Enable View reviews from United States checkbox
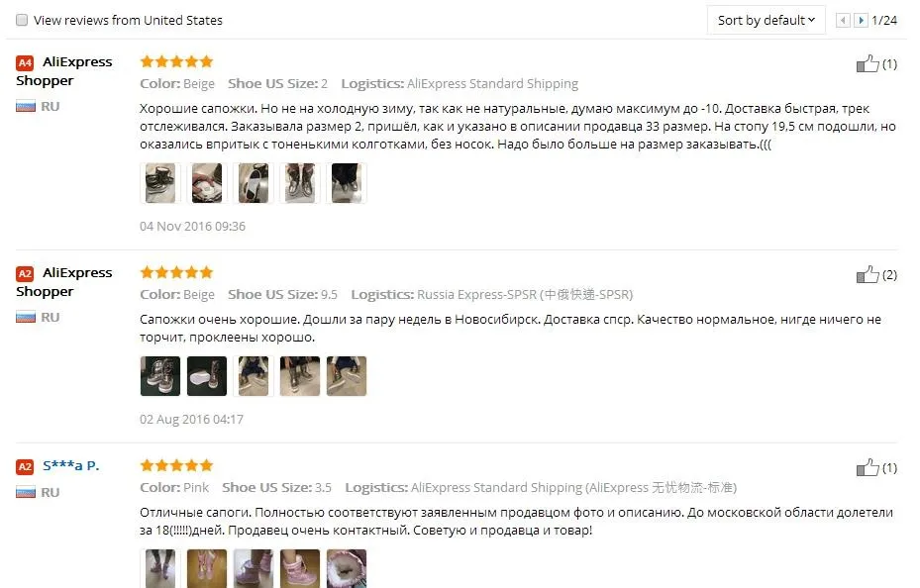 coord(22,20)
